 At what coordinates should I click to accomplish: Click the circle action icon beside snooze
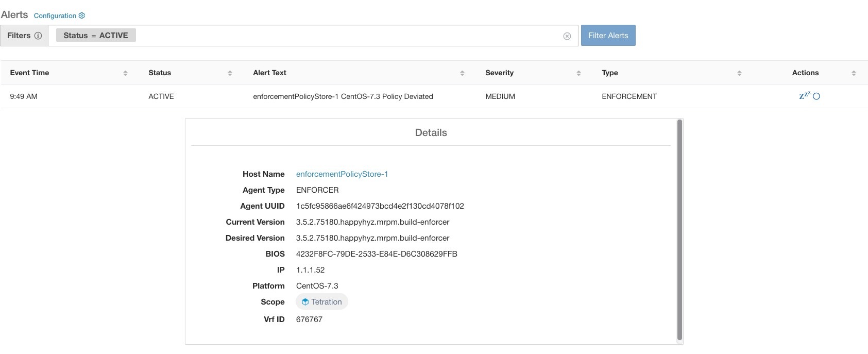[x=816, y=96]
